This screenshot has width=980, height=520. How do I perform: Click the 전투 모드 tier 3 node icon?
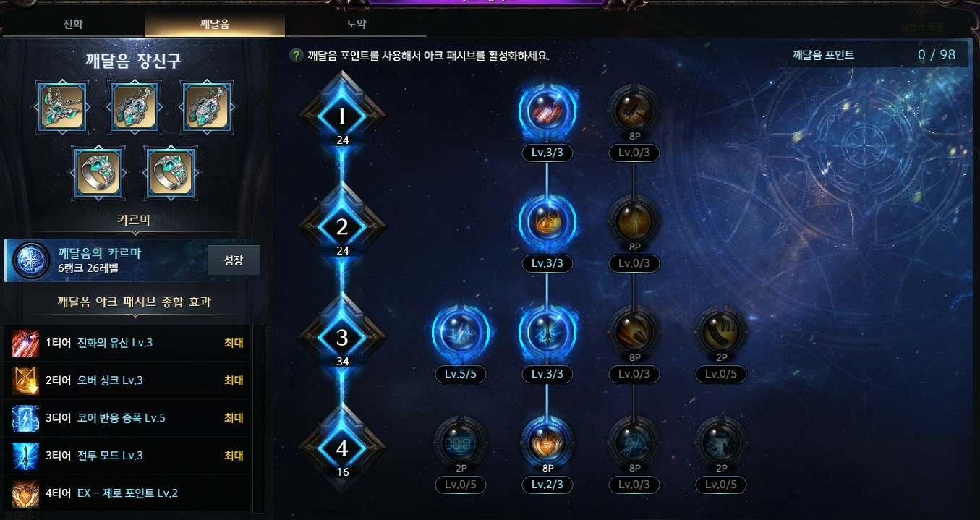547,332
